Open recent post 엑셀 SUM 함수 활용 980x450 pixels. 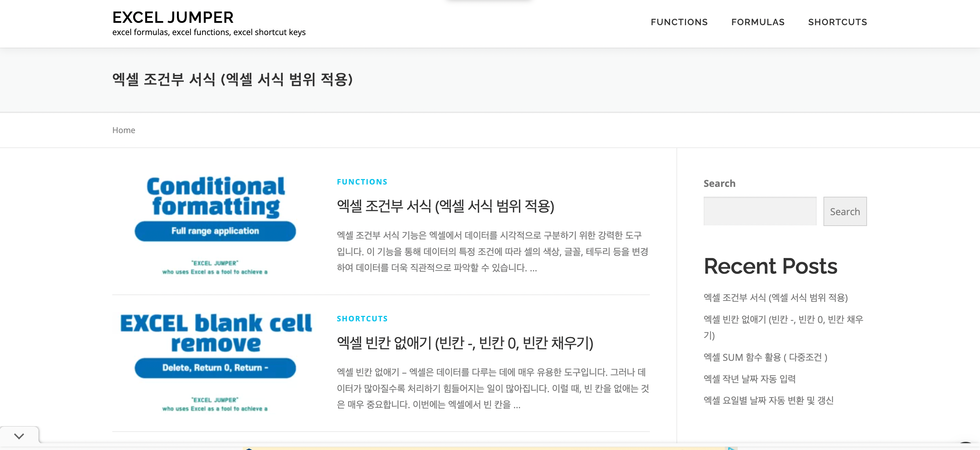click(765, 357)
